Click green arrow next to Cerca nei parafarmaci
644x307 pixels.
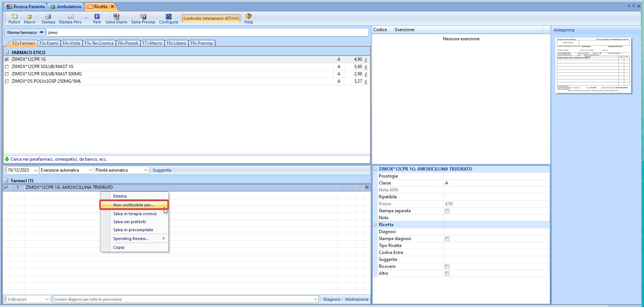(x=7, y=159)
